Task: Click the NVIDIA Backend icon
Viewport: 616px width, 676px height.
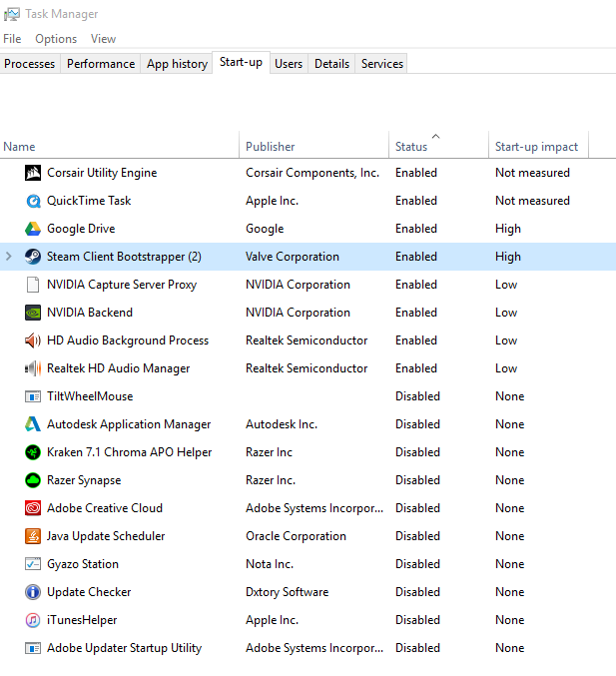Action: pos(33,313)
